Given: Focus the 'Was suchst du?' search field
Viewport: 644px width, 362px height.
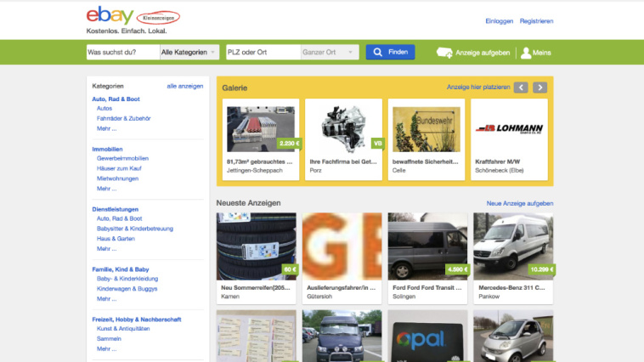Looking at the screenshot, I should pyautogui.click(x=123, y=52).
